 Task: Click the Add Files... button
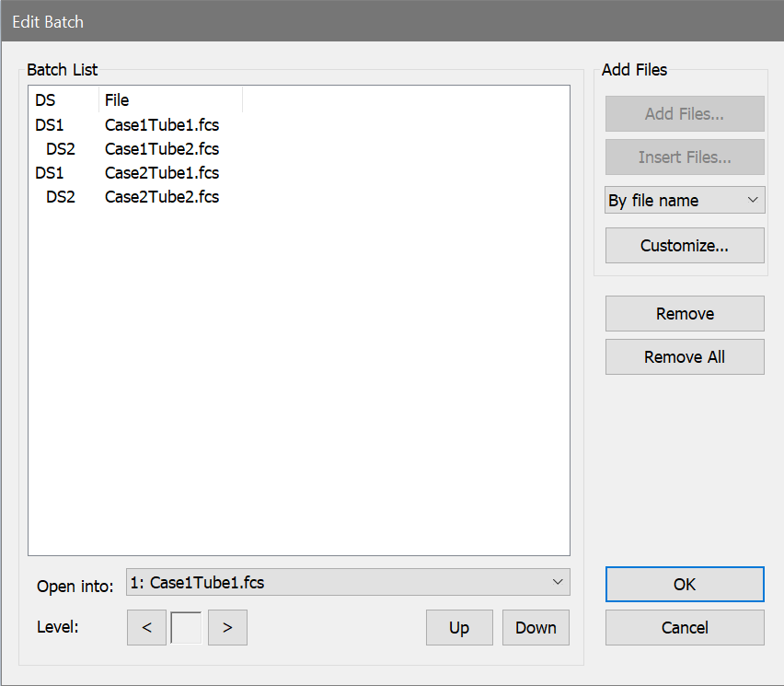click(x=685, y=114)
